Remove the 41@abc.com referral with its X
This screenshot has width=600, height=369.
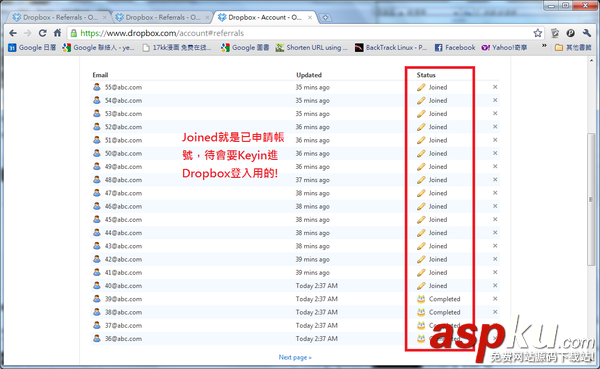(x=495, y=272)
